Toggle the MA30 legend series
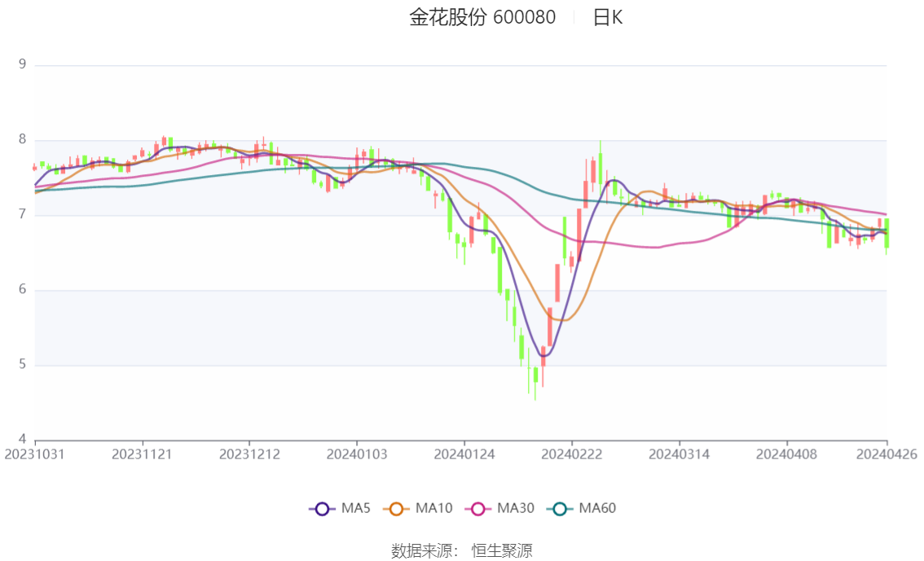Screen dimensions: 924x561 pos(499,509)
